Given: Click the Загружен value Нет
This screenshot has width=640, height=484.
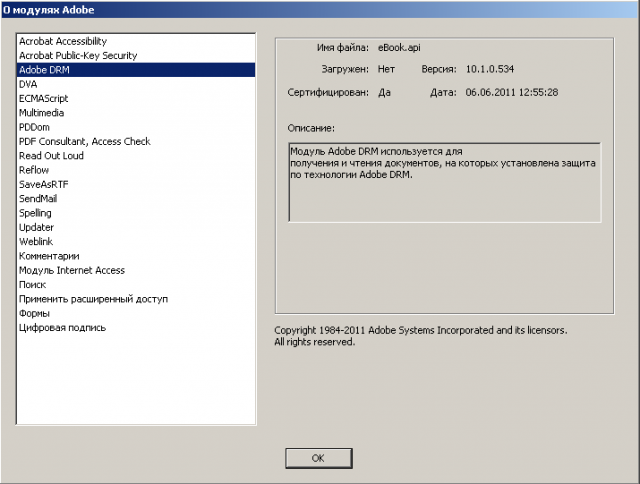Looking at the screenshot, I should (x=386, y=69).
